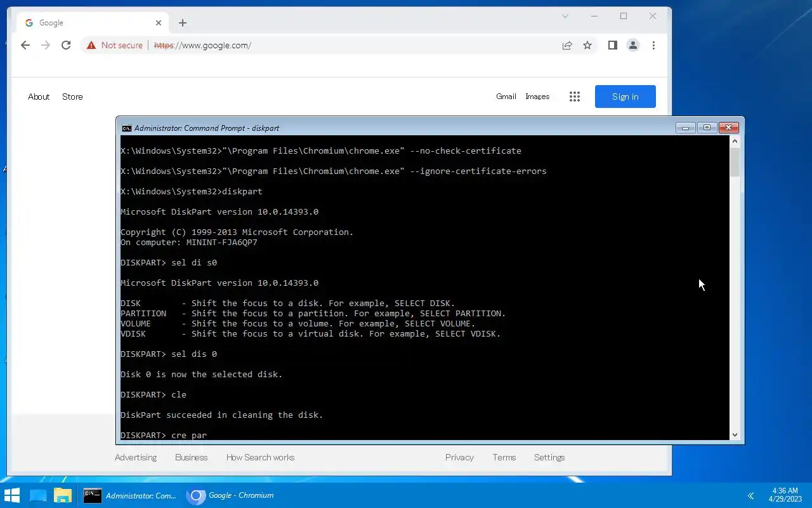Open How Search works footer link

click(x=261, y=457)
